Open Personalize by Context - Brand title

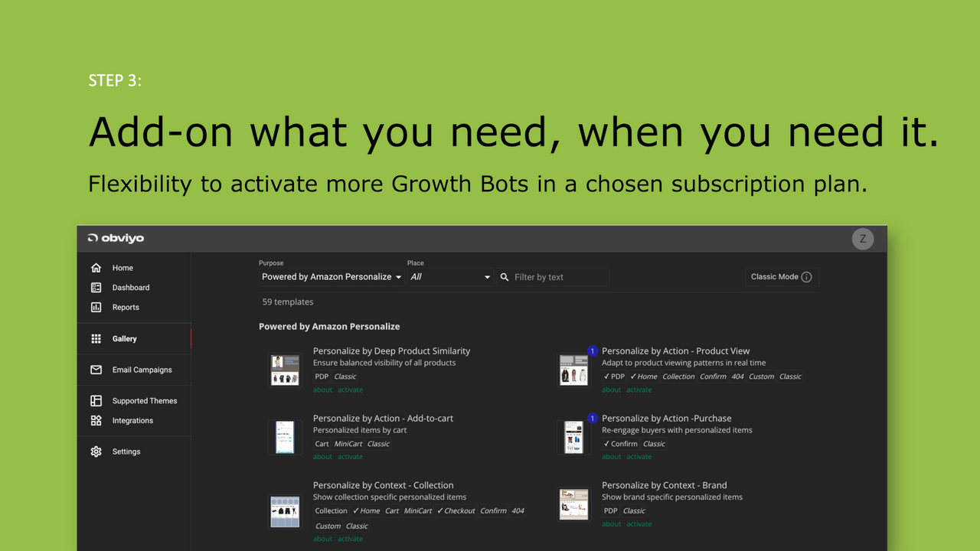click(665, 485)
